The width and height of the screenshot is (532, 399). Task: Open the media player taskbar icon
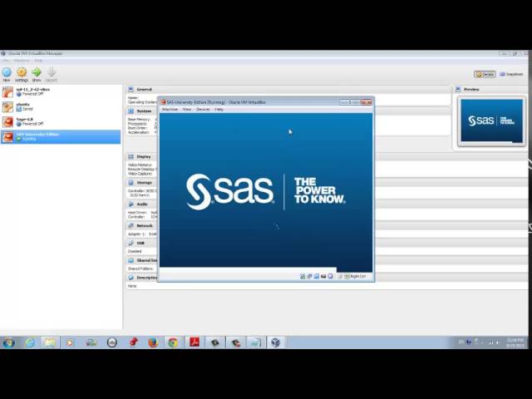(70, 342)
